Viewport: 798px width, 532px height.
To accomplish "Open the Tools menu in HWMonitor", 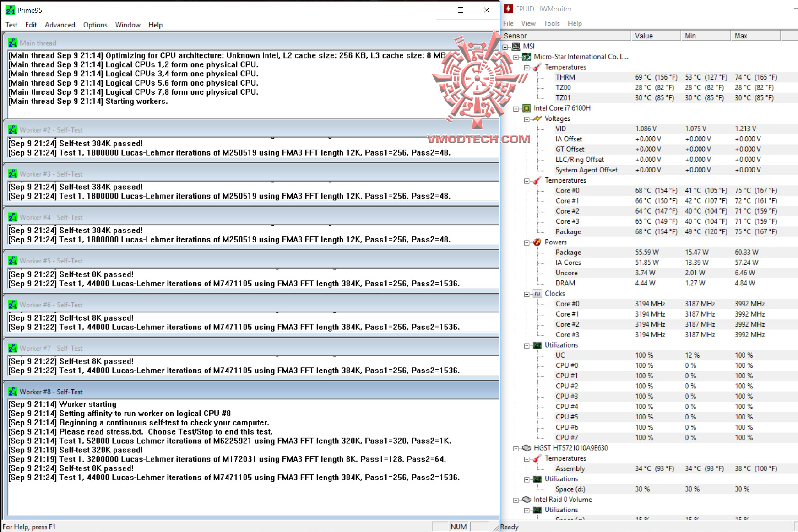I will [552, 23].
